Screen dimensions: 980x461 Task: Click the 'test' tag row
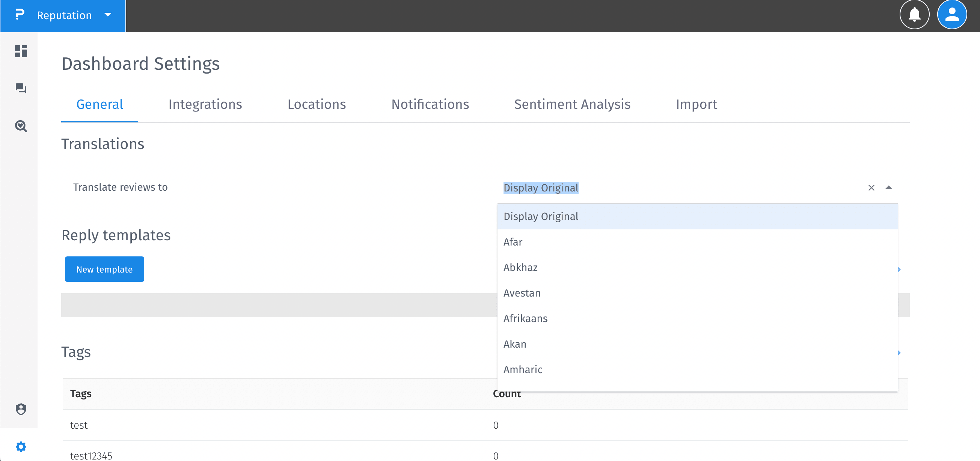[485, 425]
